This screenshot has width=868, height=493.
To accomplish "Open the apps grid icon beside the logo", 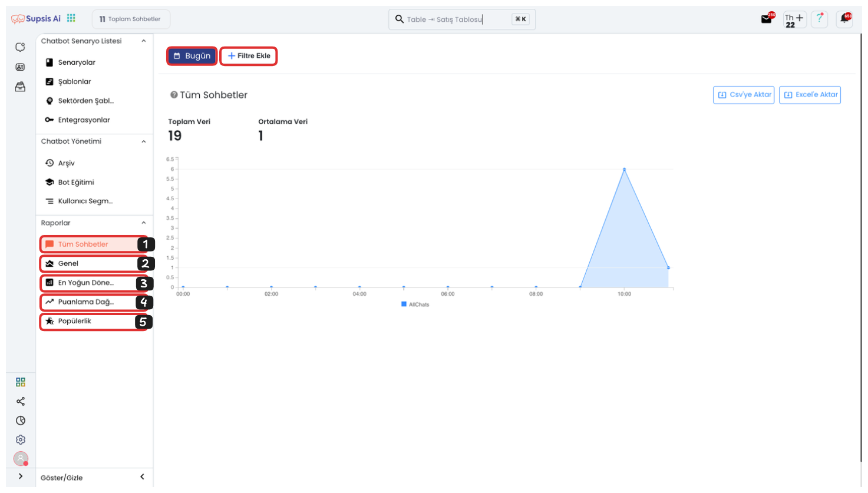I will [x=71, y=18].
